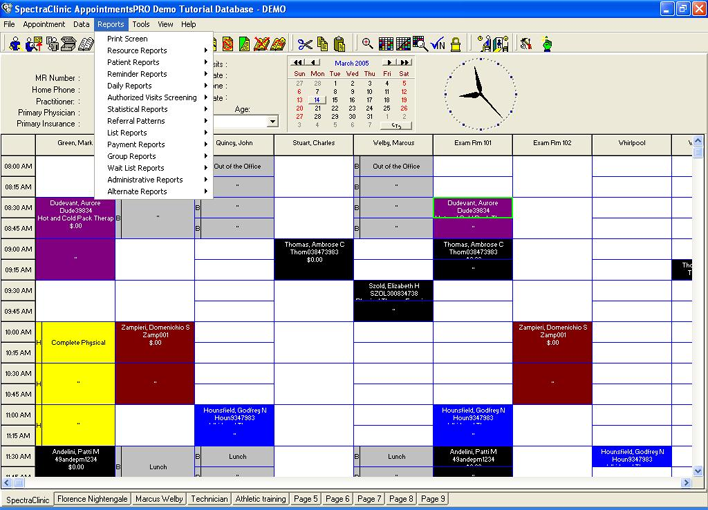The image size is (708, 510).
Task: Select Print Screen from Reports menu
Action: (x=128, y=39)
